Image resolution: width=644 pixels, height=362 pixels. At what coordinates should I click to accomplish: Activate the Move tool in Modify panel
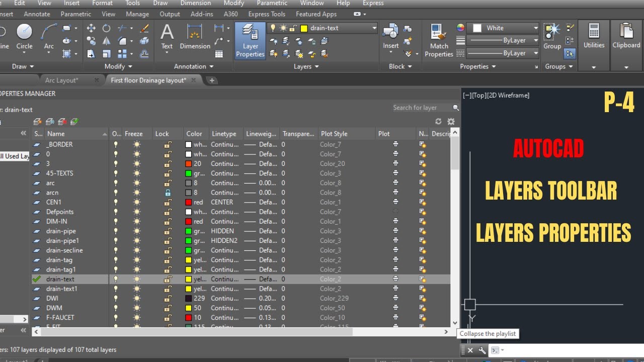[x=91, y=29]
